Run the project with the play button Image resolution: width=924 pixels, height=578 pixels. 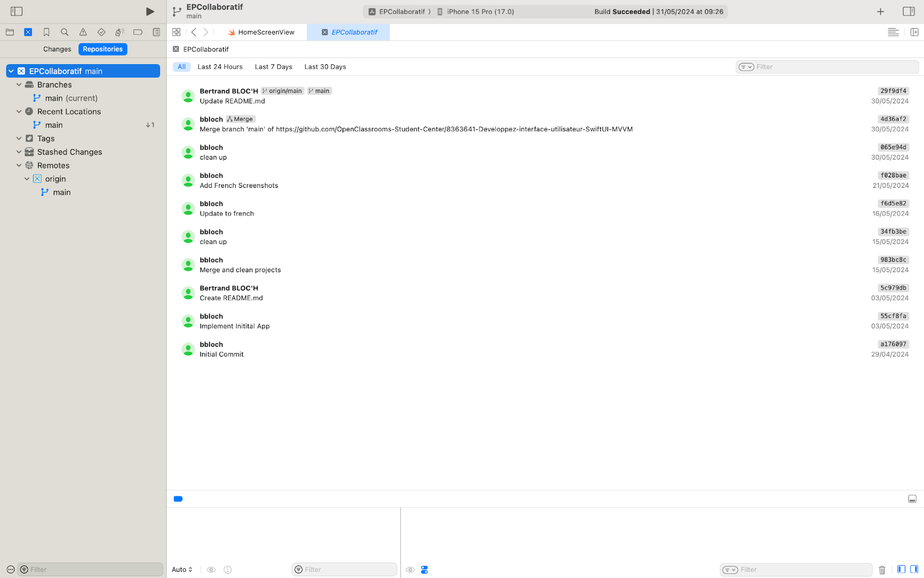pyautogui.click(x=150, y=12)
